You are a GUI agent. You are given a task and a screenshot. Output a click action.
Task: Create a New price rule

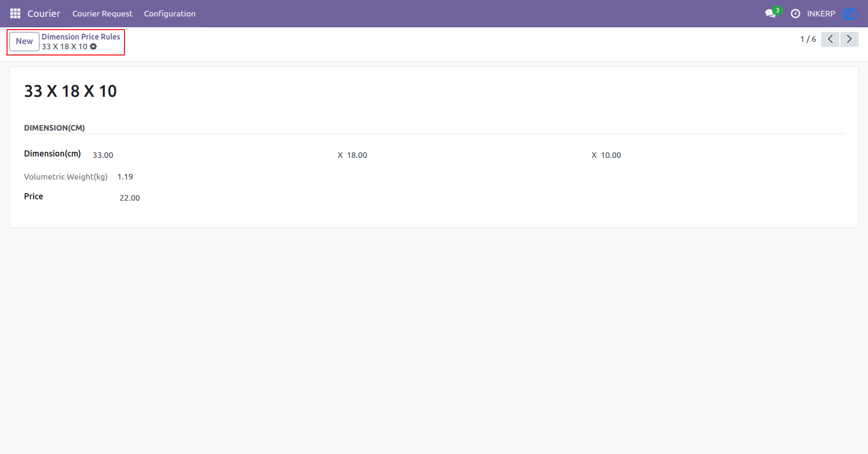click(24, 41)
